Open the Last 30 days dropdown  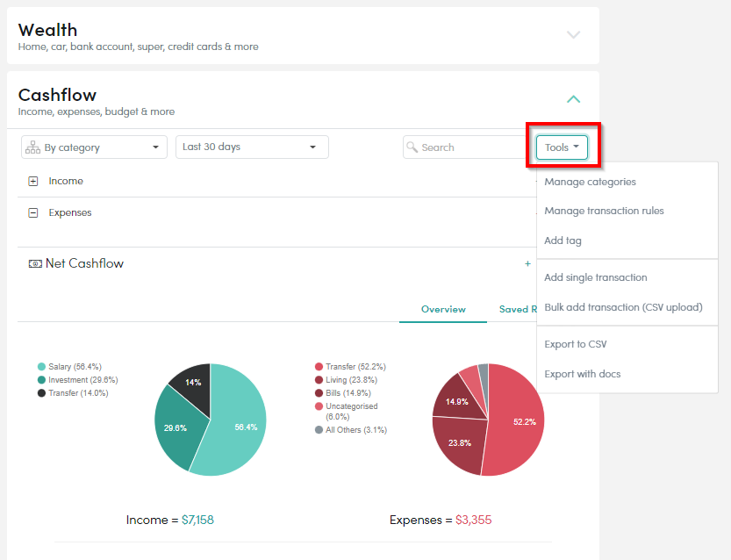[x=252, y=147]
